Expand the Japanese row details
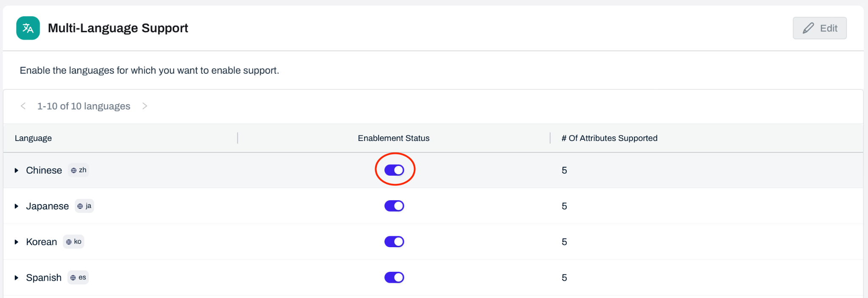Viewport: 868px width, 298px height. pyautogui.click(x=17, y=207)
